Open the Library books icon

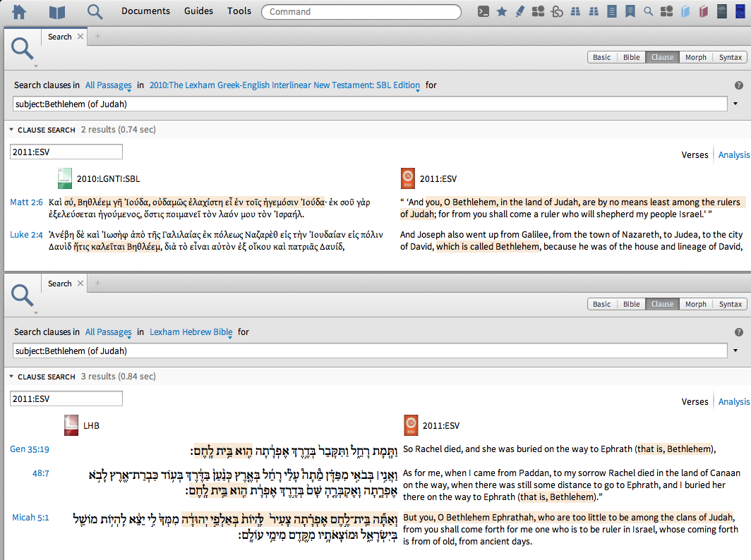(x=57, y=12)
